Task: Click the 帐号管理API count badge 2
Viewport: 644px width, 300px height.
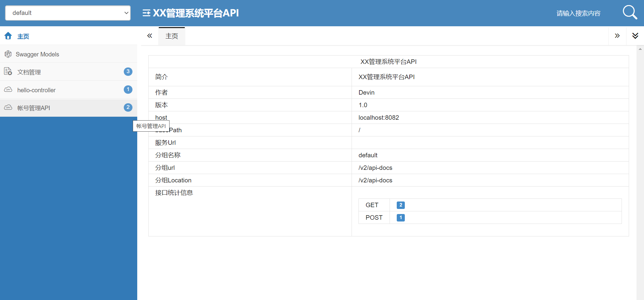Action: click(x=128, y=107)
